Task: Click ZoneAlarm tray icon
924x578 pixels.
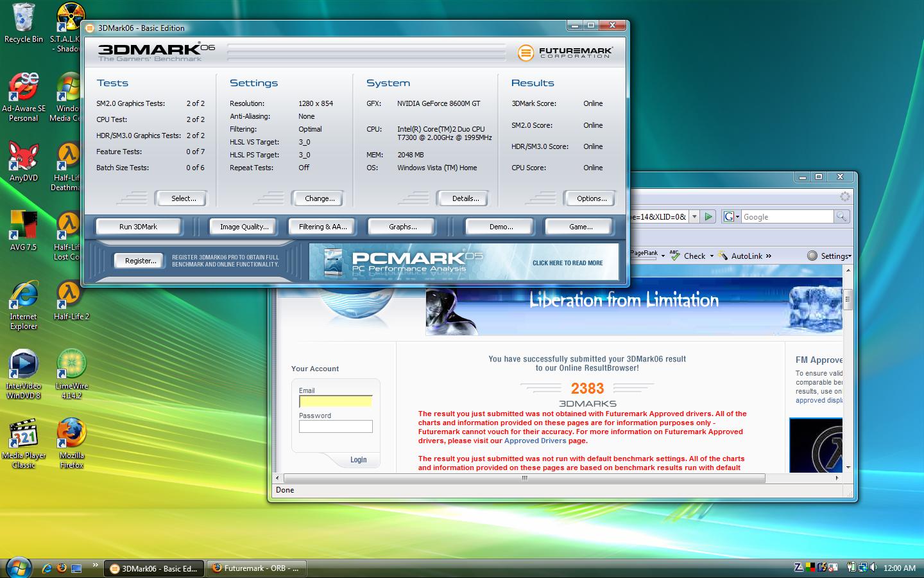Action: click(x=798, y=568)
